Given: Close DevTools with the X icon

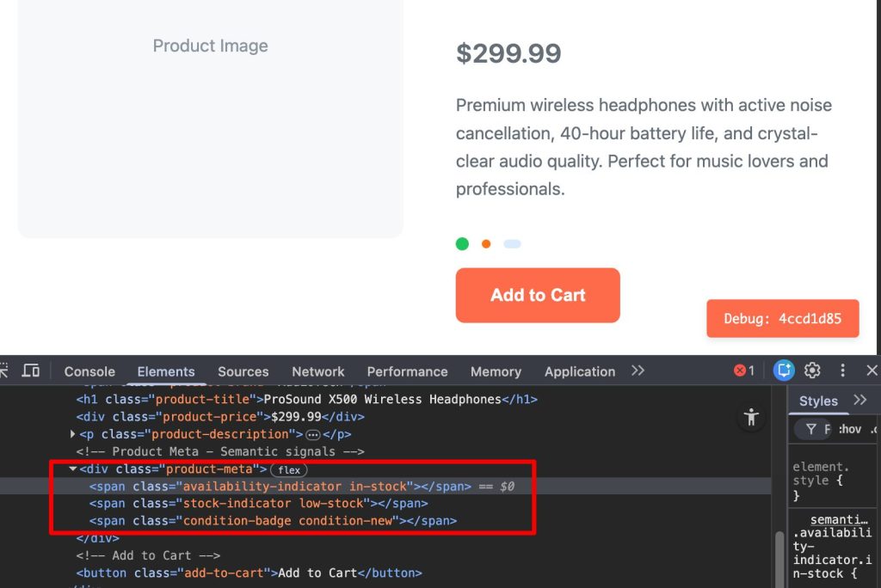Looking at the screenshot, I should (872, 371).
